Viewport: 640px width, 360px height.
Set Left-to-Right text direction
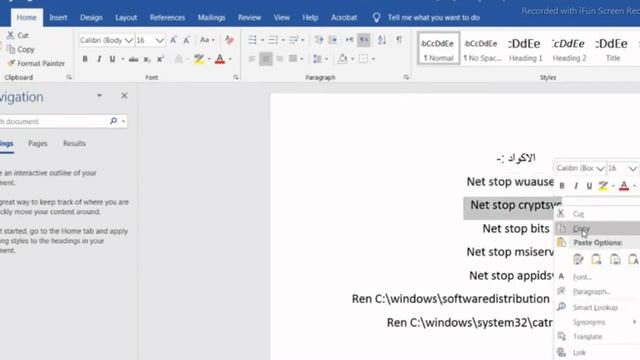click(349, 40)
